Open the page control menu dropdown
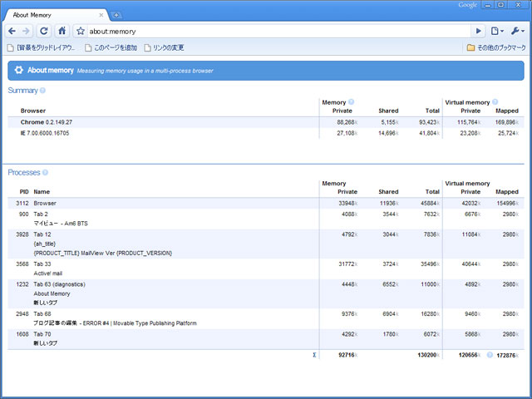Image resolution: width=532 pixels, height=399 pixels. click(496, 31)
